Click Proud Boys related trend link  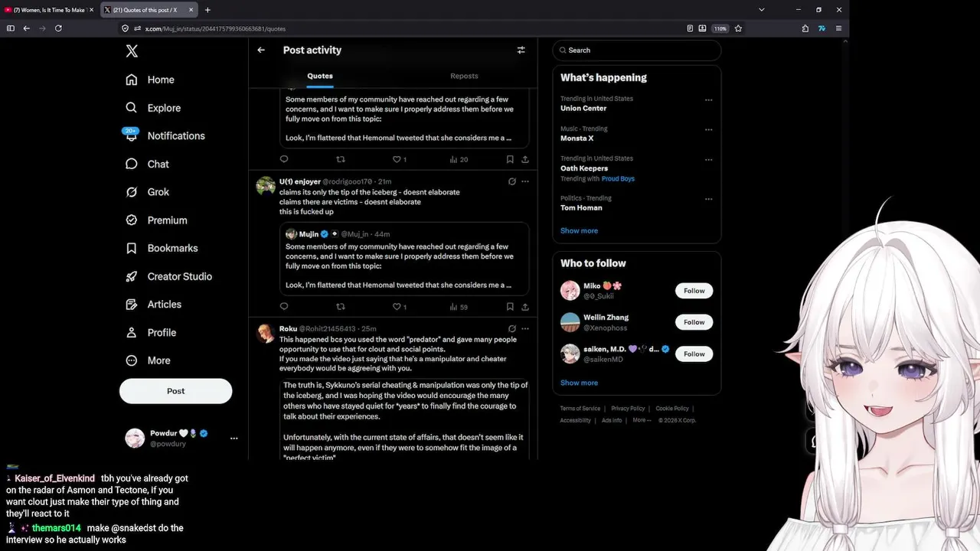(618, 179)
